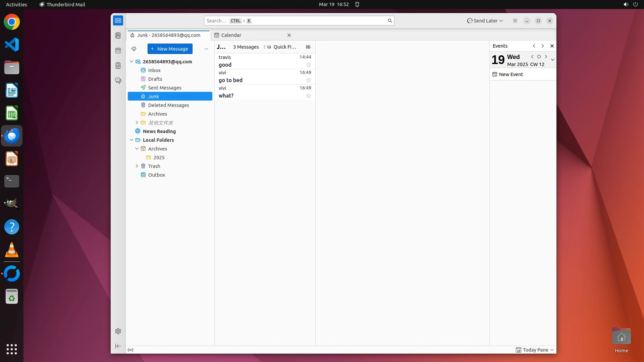Select the Inbox folder
This screenshot has width=644, height=362.
pos(154,70)
